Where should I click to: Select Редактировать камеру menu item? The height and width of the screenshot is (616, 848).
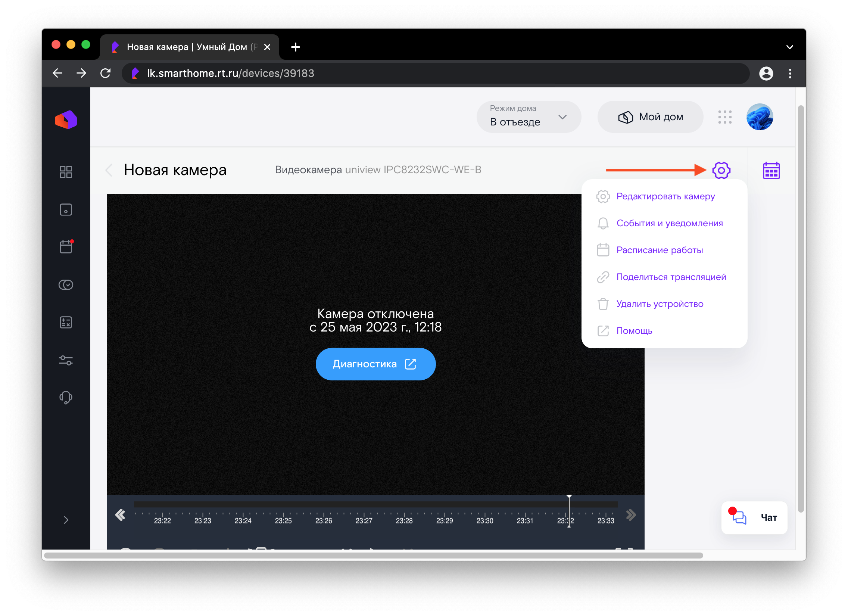665,196
